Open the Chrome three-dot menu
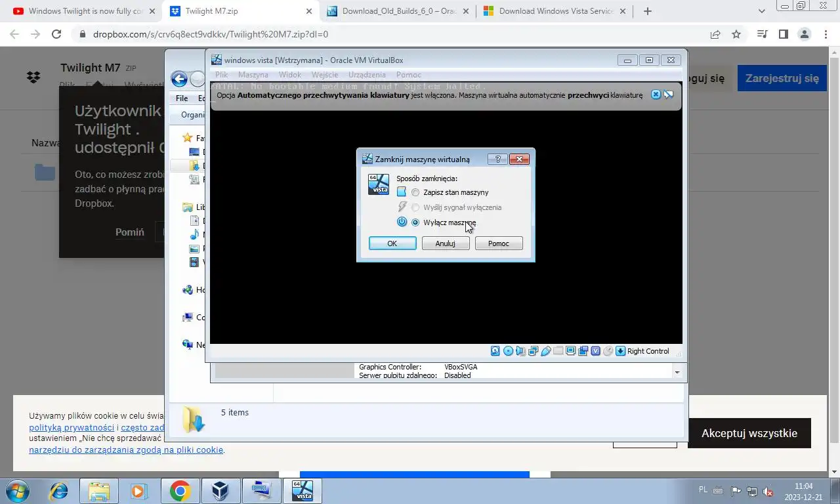 [825, 34]
